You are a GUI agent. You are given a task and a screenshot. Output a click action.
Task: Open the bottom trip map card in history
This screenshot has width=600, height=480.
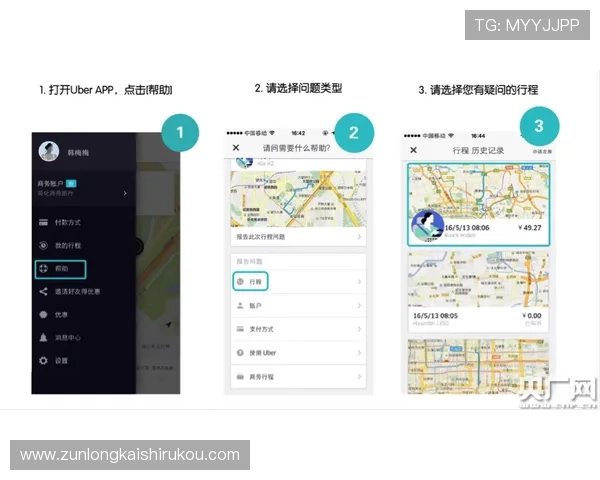coord(478,366)
